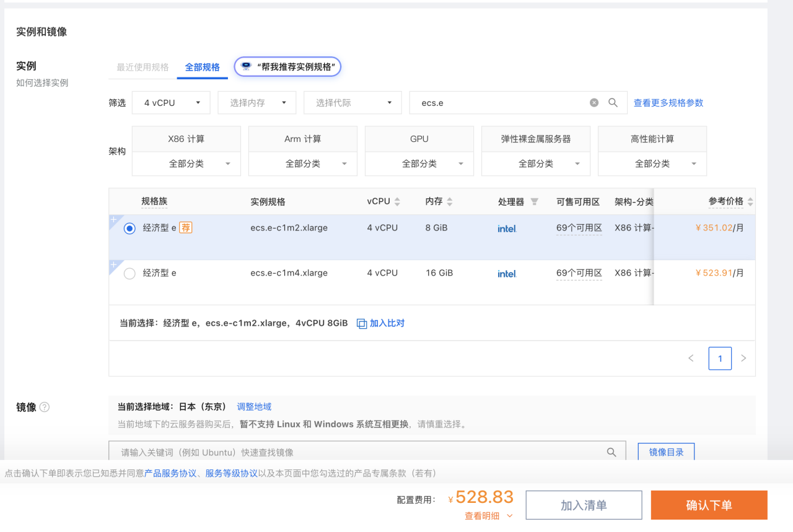This screenshot has height=532, width=793.
Task: Open the 选择内存 memory dropdown
Action: point(257,103)
